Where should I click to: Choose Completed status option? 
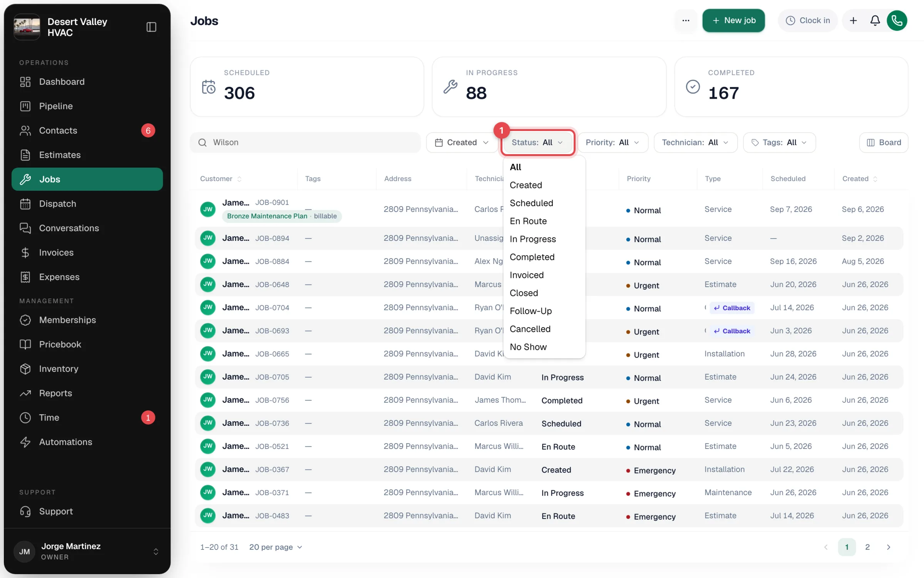pyautogui.click(x=544, y=257)
